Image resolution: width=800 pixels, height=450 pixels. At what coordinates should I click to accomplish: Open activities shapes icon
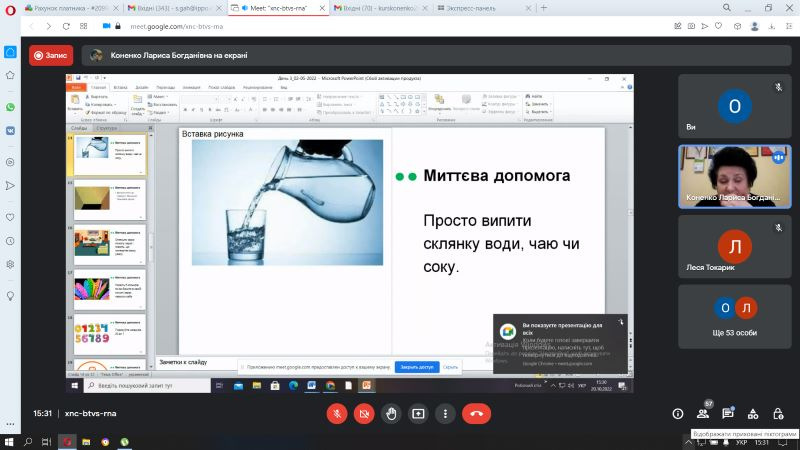(x=753, y=414)
